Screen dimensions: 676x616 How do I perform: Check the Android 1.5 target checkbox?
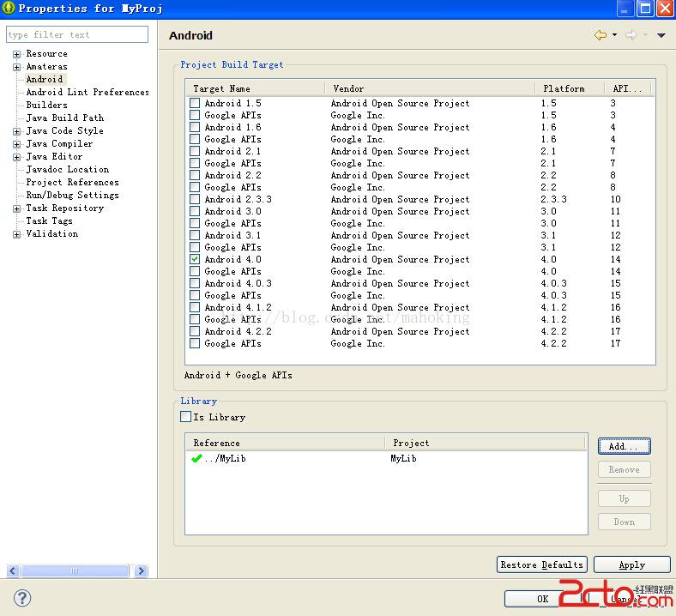click(195, 103)
